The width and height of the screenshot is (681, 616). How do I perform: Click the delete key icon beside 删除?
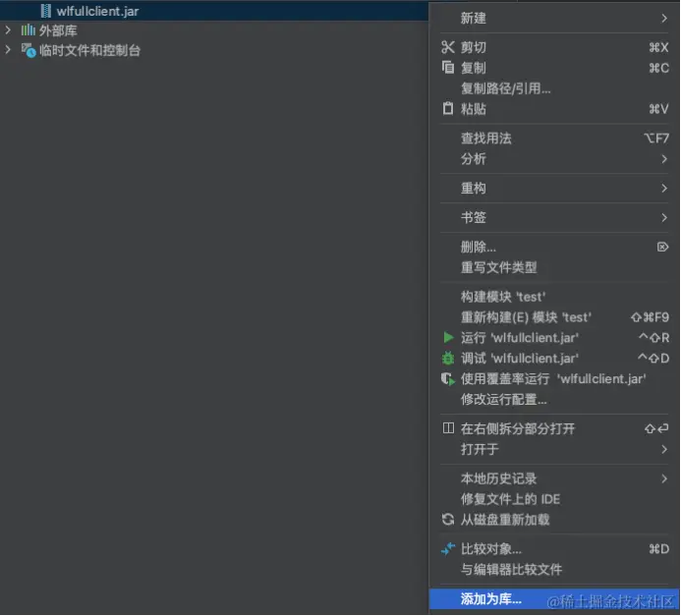pyautogui.click(x=662, y=247)
